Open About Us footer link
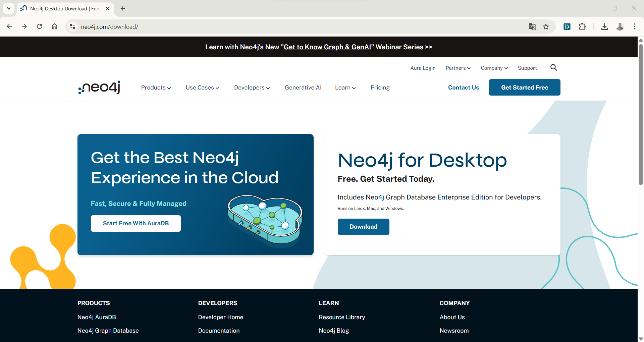This screenshot has width=644, height=342. 452,317
